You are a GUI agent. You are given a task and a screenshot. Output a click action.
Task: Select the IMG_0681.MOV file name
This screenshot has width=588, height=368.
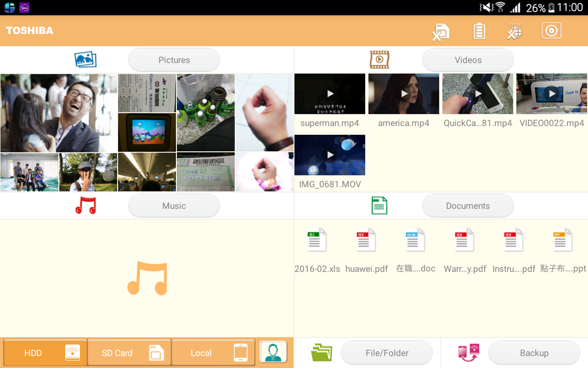point(330,184)
